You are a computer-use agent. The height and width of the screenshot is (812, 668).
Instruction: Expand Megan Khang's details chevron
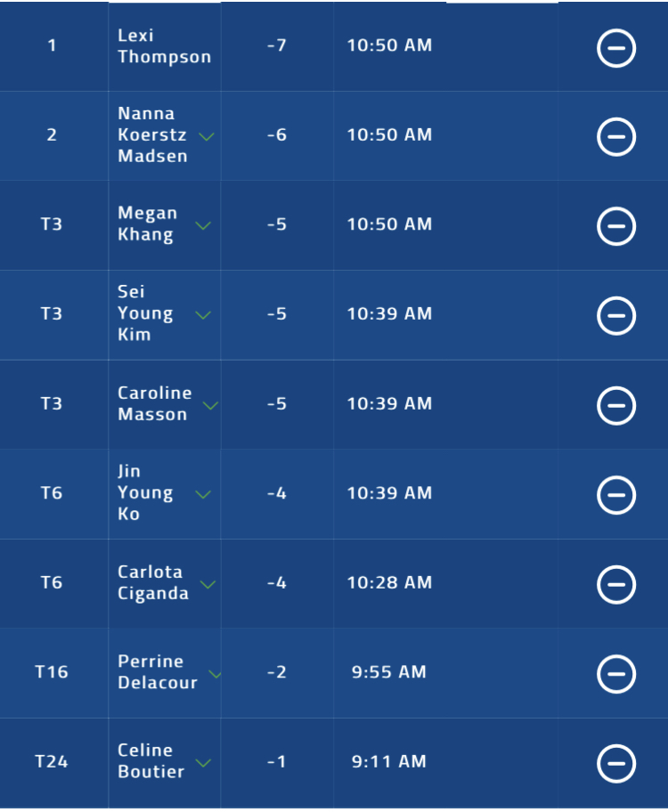click(203, 226)
